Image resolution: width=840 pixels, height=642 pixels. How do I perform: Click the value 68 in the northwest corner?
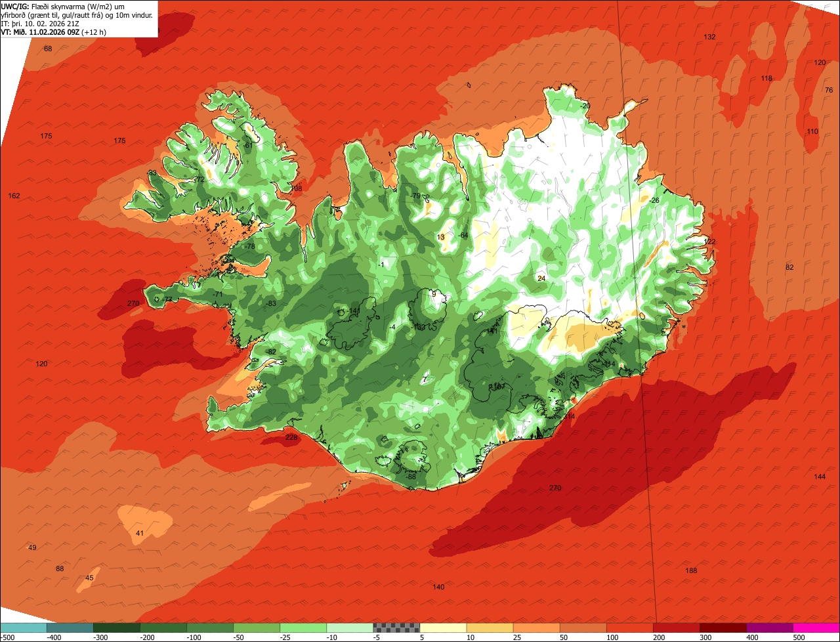48,49
